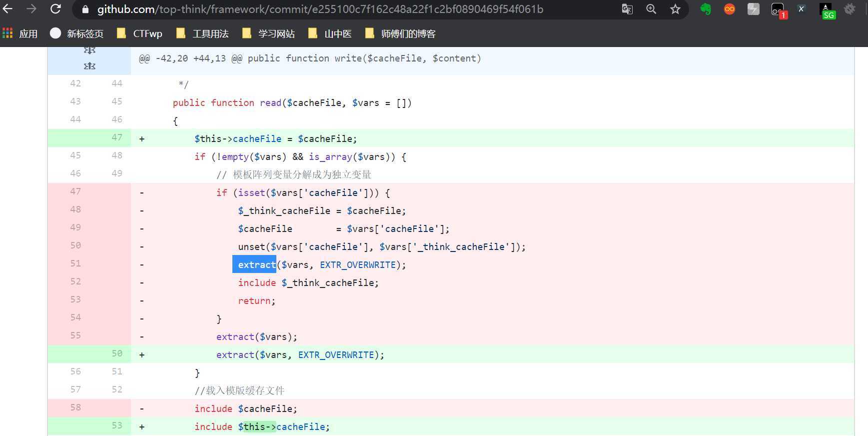Open the 师傅们的博客 bookmark folder
This screenshot has width=868, height=436.
click(x=401, y=33)
